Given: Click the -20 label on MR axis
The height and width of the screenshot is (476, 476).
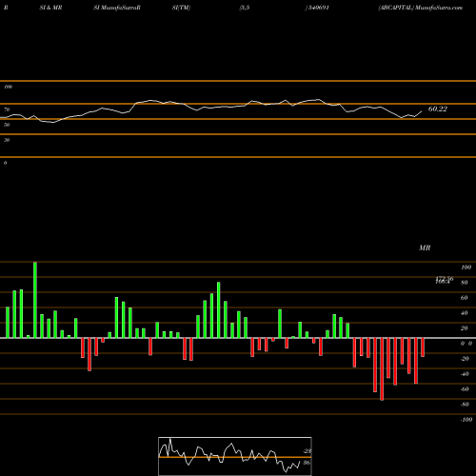Looking at the screenshot, I should pyautogui.click(x=465, y=359).
